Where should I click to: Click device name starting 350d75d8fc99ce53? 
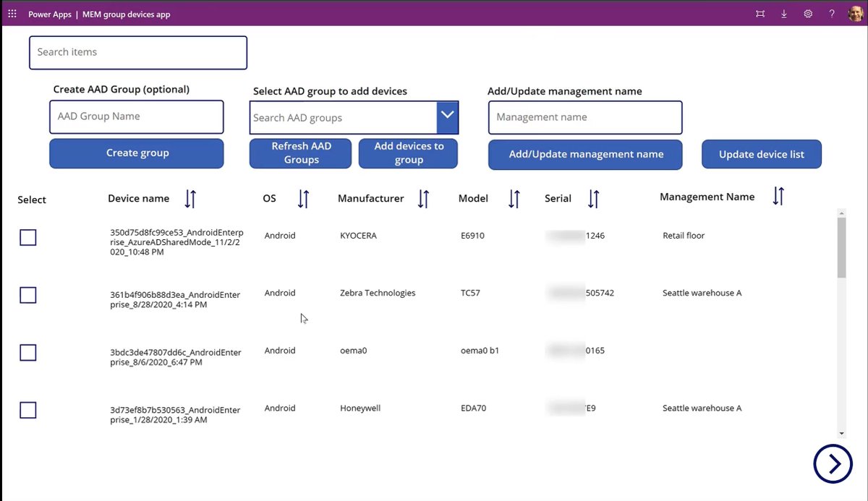176,241
